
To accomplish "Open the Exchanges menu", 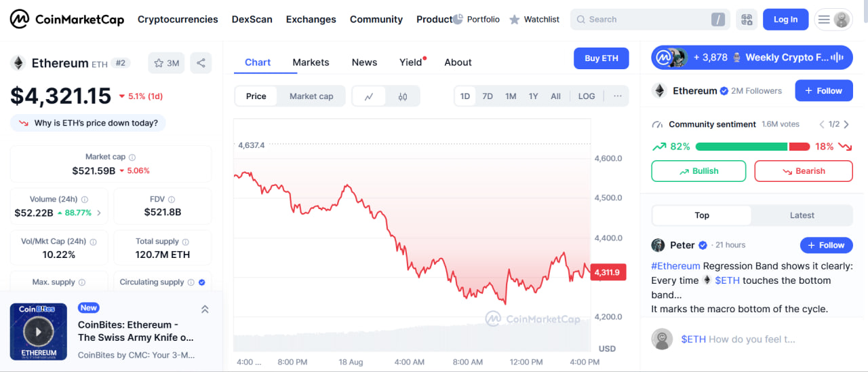I will (311, 20).
